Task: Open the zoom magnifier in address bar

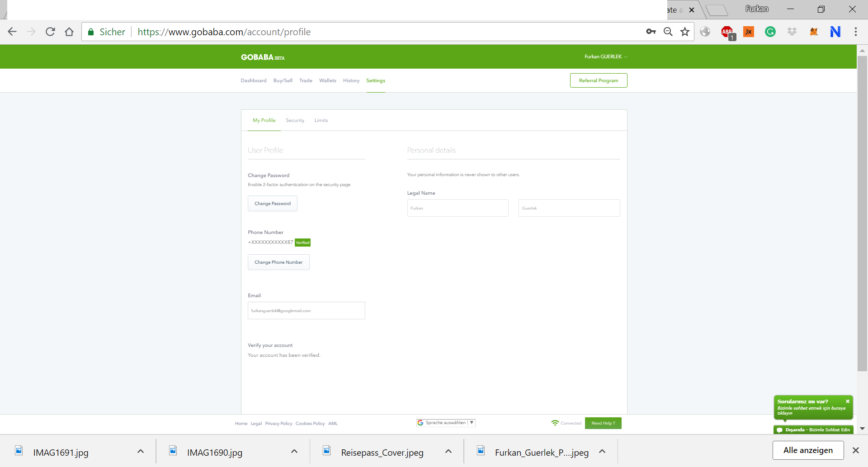Action: [x=668, y=32]
